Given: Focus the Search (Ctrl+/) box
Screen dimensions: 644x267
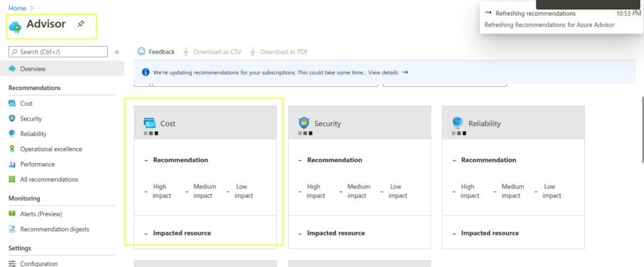Looking at the screenshot, I should point(58,52).
